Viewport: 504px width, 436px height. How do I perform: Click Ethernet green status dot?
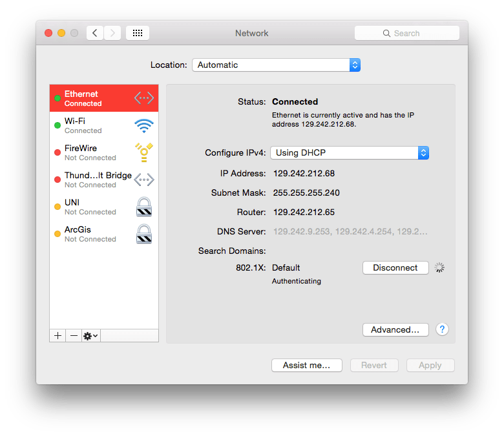[58, 98]
